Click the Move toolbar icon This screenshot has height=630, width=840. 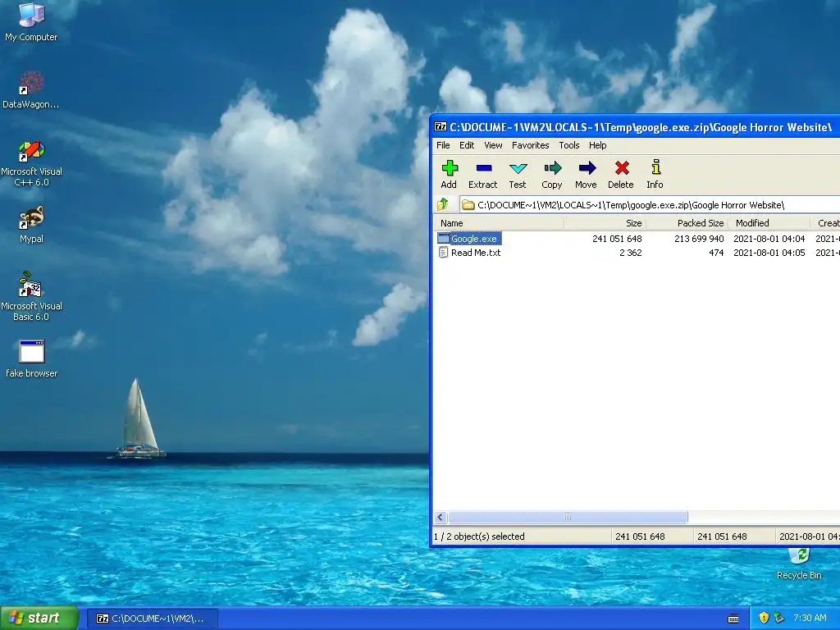pyautogui.click(x=587, y=168)
